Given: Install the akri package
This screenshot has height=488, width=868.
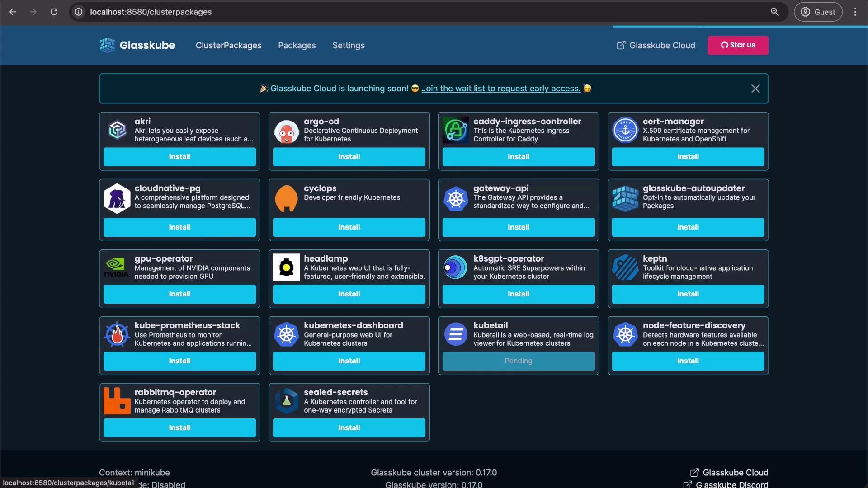Looking at the screenshot, I should [x=179, y=157].
